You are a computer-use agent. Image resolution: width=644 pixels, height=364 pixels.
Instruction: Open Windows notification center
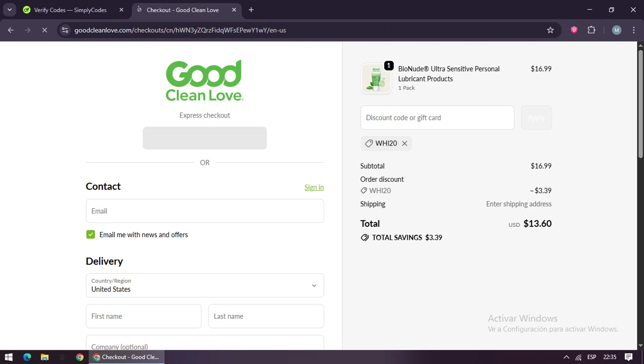629,357
